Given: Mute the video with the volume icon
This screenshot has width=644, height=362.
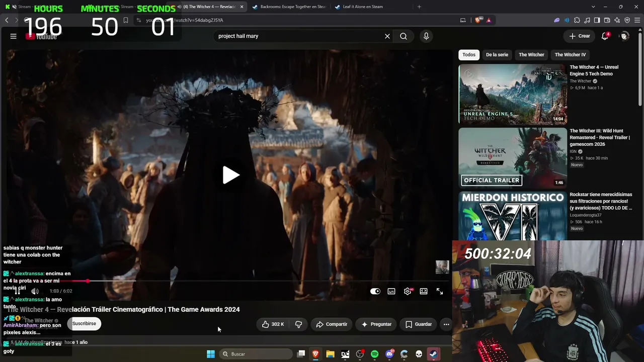Looking at the screenshot, I should (35, 291).
